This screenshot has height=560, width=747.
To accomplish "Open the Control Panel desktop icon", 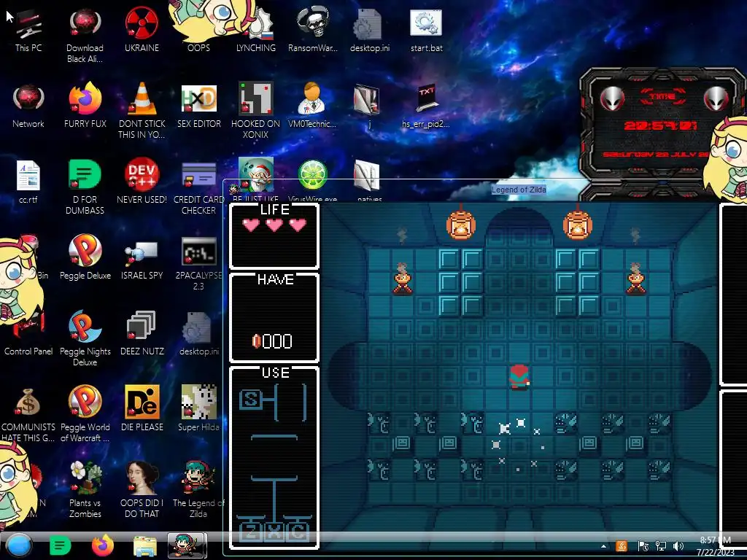I will tap(28, 333).
